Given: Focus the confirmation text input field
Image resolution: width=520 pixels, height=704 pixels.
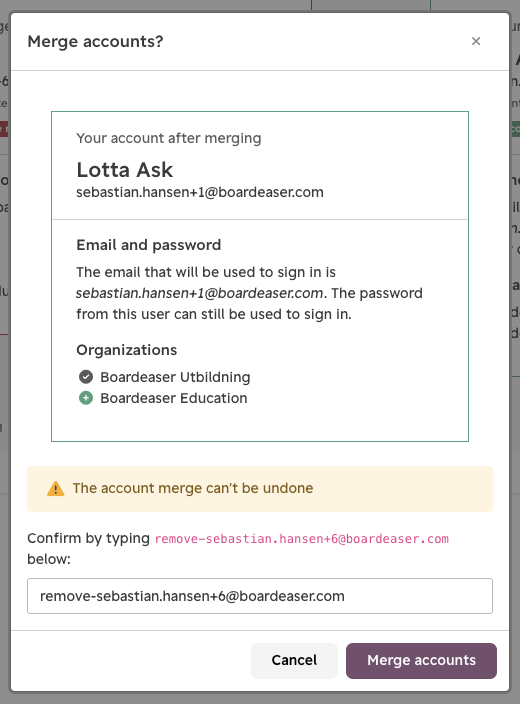Looking at the screenshot, I should (260, 596).
